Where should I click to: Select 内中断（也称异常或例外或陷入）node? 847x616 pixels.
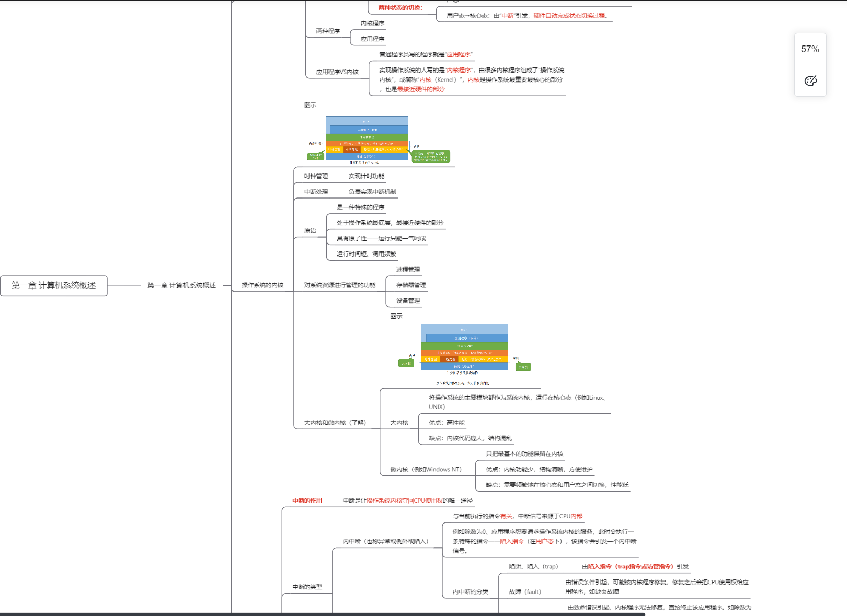pyautogui.click(x=385, y=542)
